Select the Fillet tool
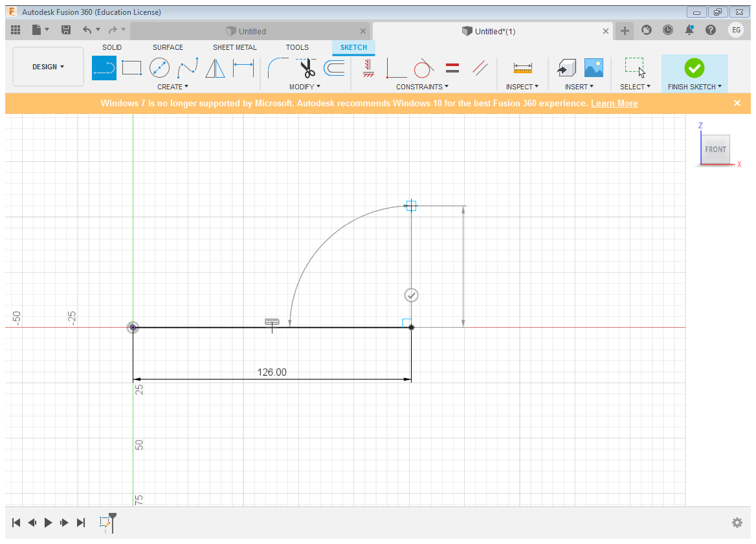Screen dimensions: 756x544 278,67
